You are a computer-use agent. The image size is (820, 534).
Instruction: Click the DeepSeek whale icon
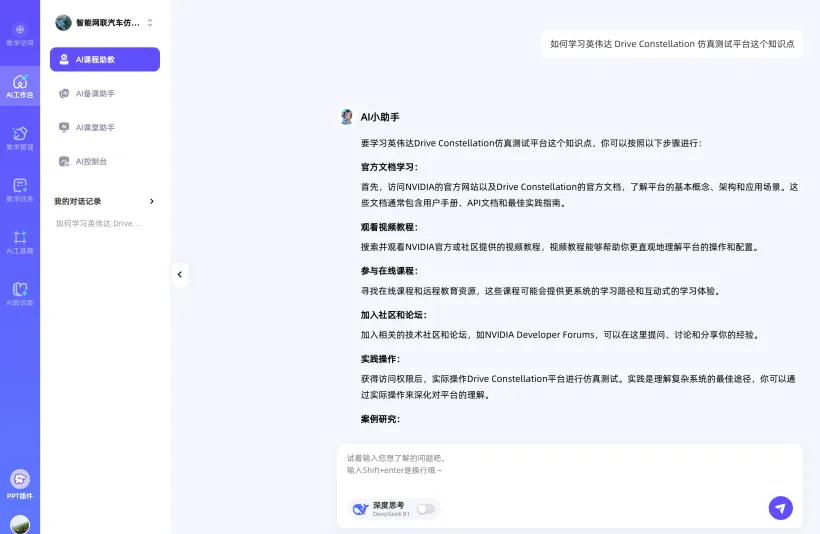coord(360,509)
